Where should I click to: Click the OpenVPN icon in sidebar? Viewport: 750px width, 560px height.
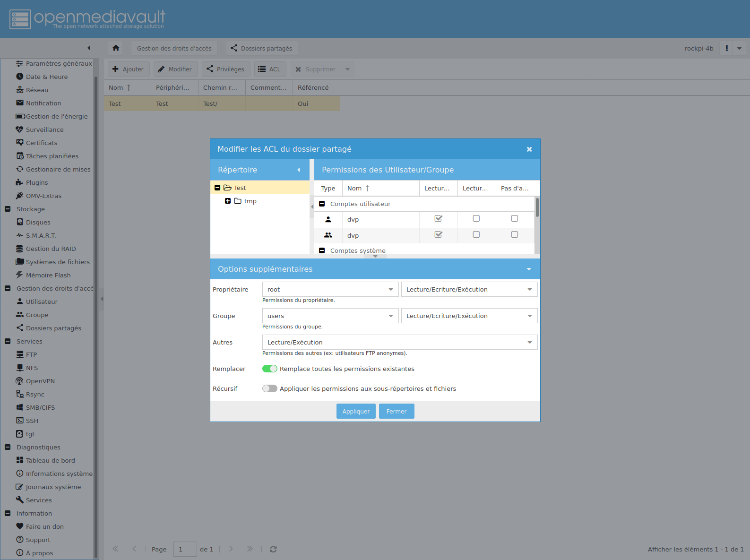pos(20,381)
